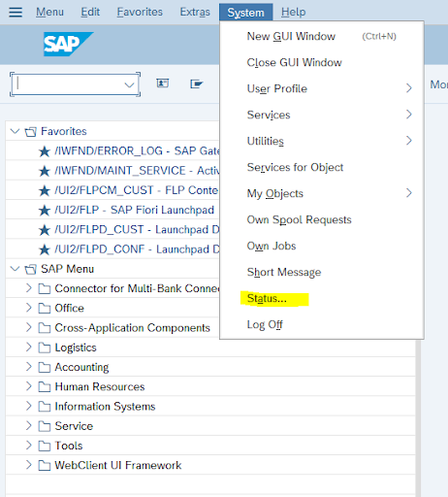Select Logistics tree row text
The image size is (448, 497).
tap(76, 348)
